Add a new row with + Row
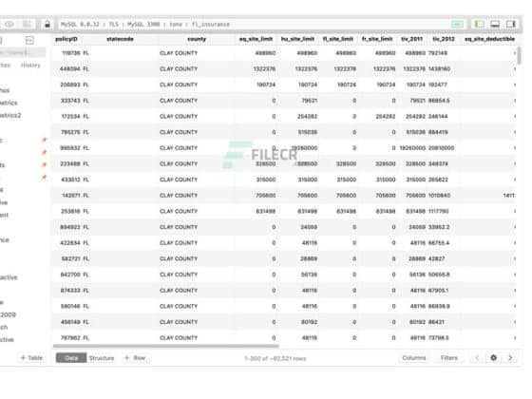This screenshot has height=399, width=532. click(135, 358)
